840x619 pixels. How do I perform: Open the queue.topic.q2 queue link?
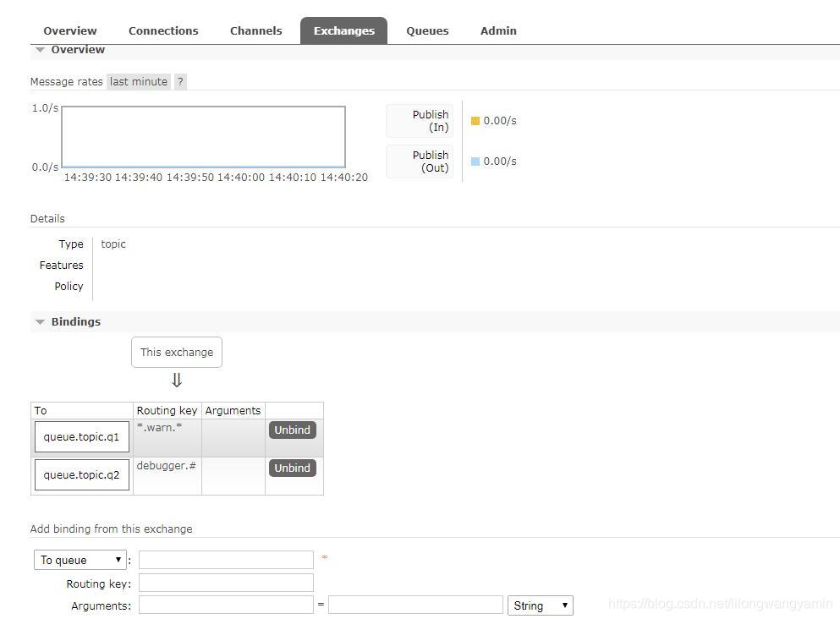[80, 474]
